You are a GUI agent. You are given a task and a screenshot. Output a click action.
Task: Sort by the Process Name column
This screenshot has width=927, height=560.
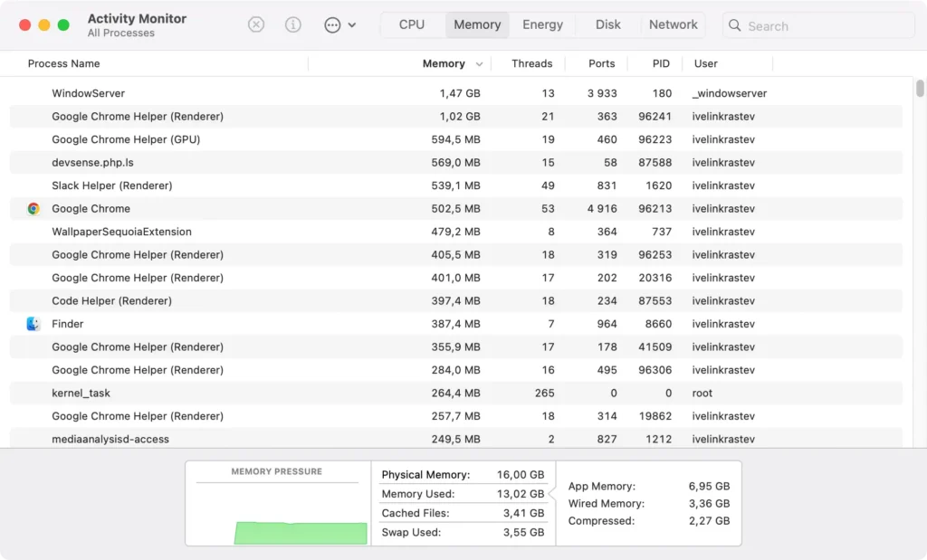[64, 63]
